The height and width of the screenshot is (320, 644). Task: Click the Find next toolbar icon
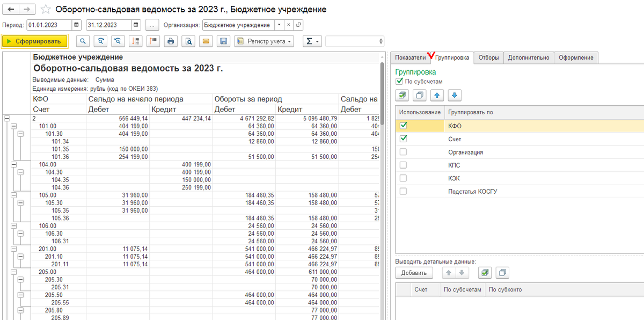click(100, 41)
